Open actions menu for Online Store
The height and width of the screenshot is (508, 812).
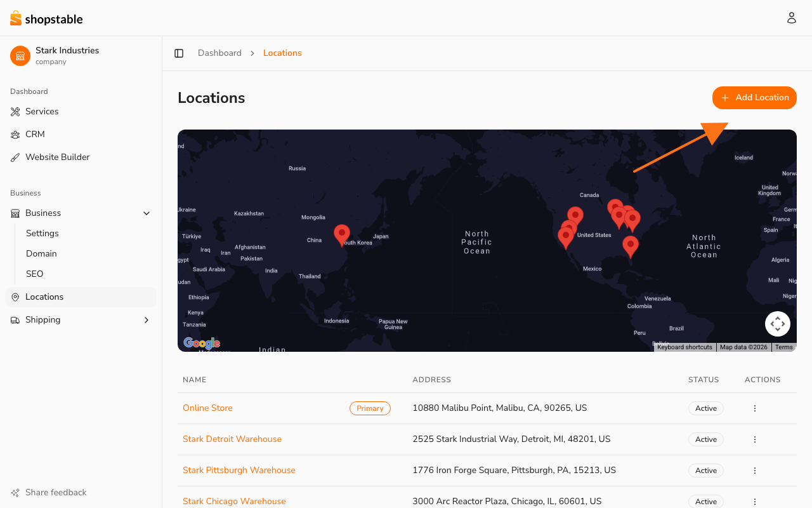click(x=755, y=408)
